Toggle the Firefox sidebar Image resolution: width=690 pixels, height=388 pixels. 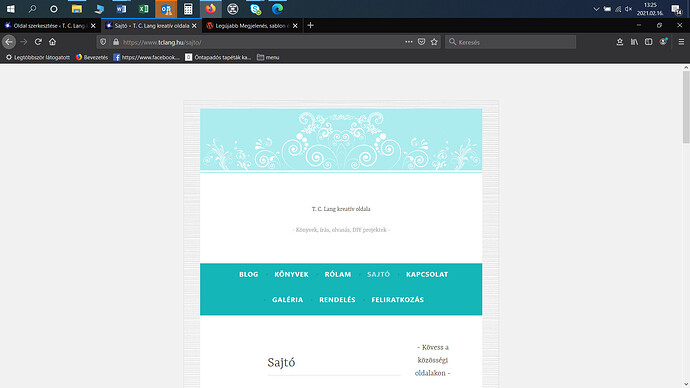point(649,42)
